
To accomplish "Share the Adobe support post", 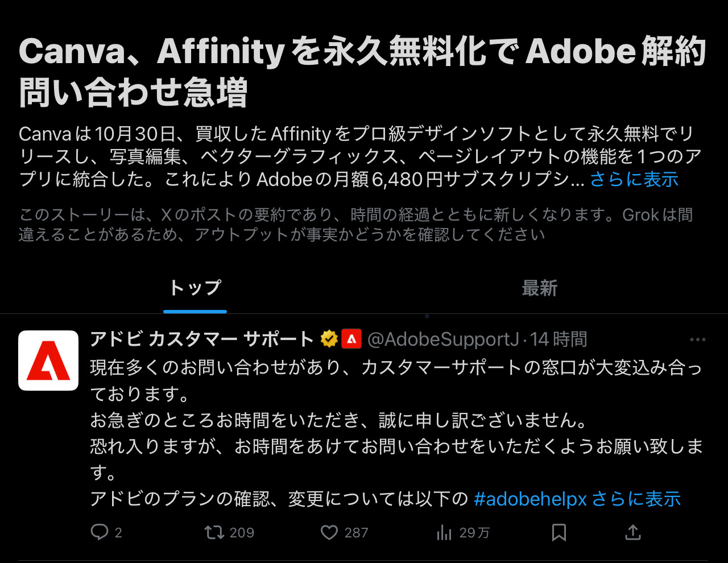I will [632, 532].
